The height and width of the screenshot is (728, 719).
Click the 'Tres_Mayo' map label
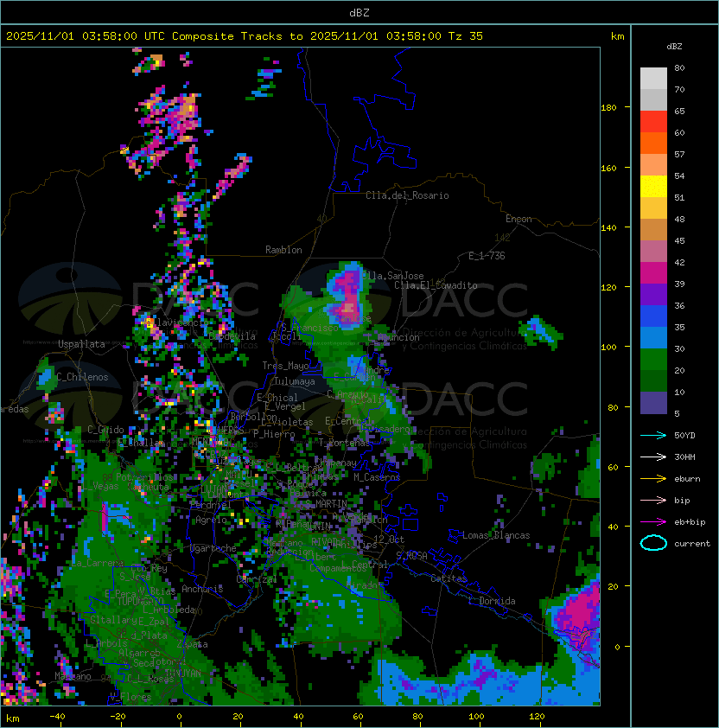pos(285,366)
